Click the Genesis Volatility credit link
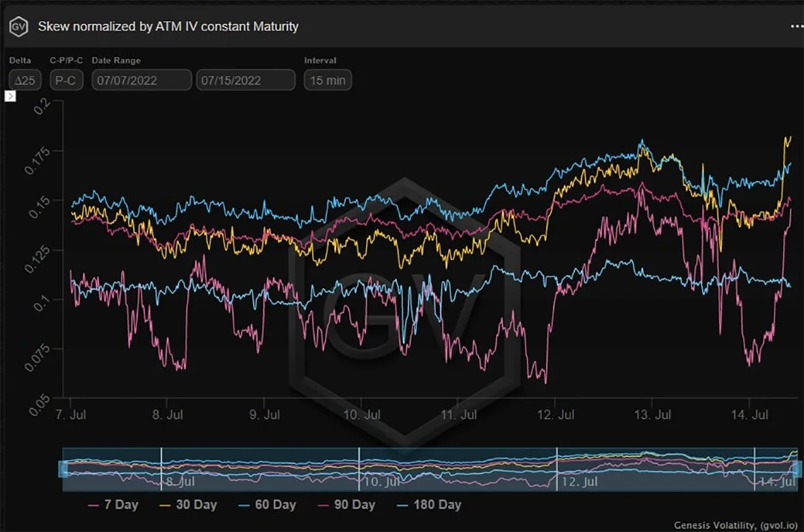 [x=736, y=525]
